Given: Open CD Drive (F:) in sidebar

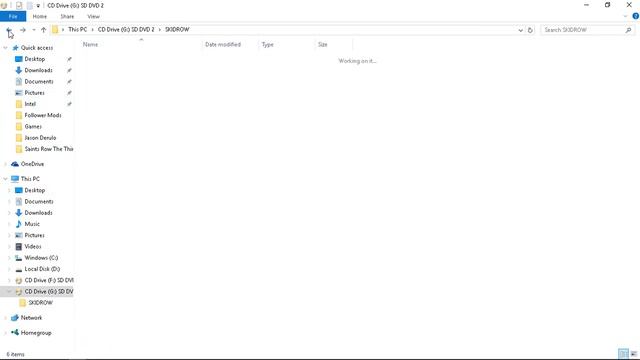Looking at the screenshot, I should [49, 280].
